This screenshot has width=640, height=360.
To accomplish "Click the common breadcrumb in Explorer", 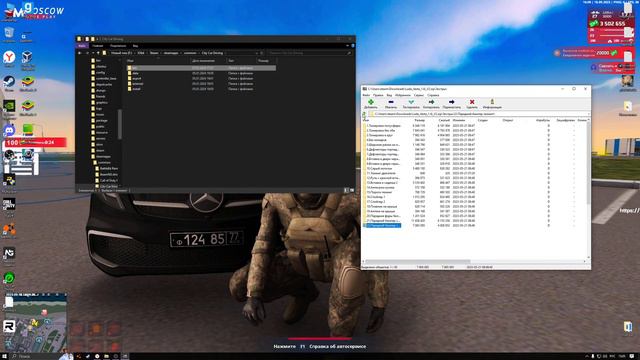I will [x=190, y=53].
